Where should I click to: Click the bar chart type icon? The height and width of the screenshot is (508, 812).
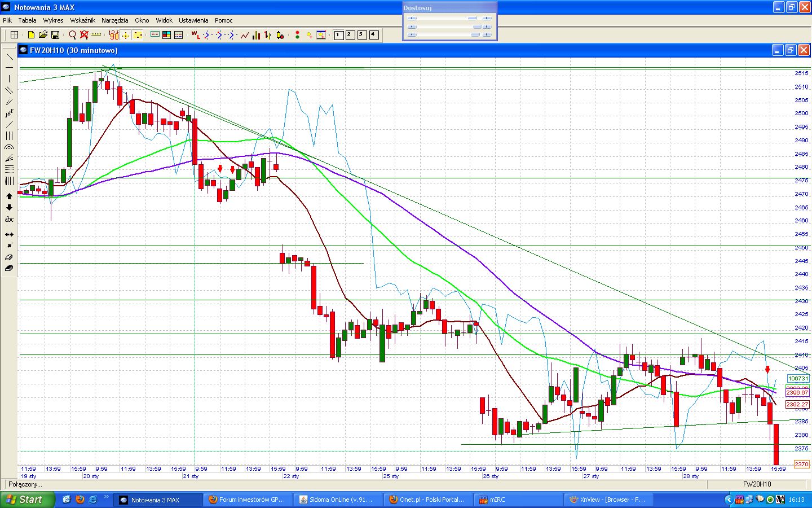tap(257, 35)
